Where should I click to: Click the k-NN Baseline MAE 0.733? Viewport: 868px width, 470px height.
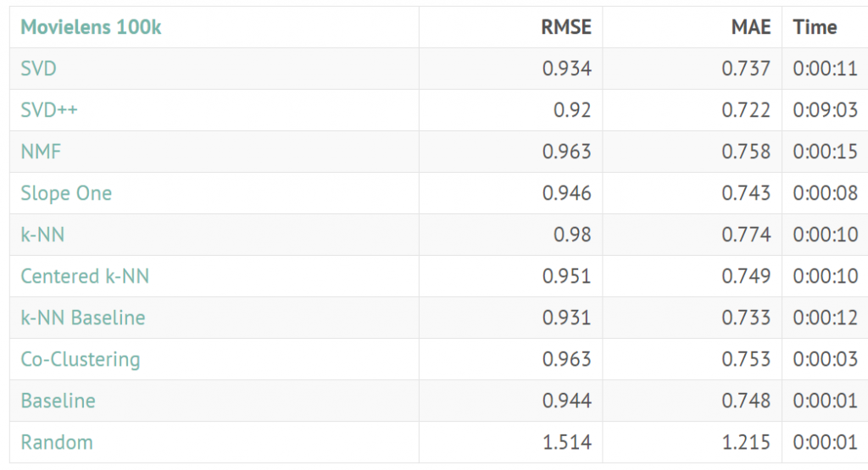pyautogui.click(x=746, y=318)
